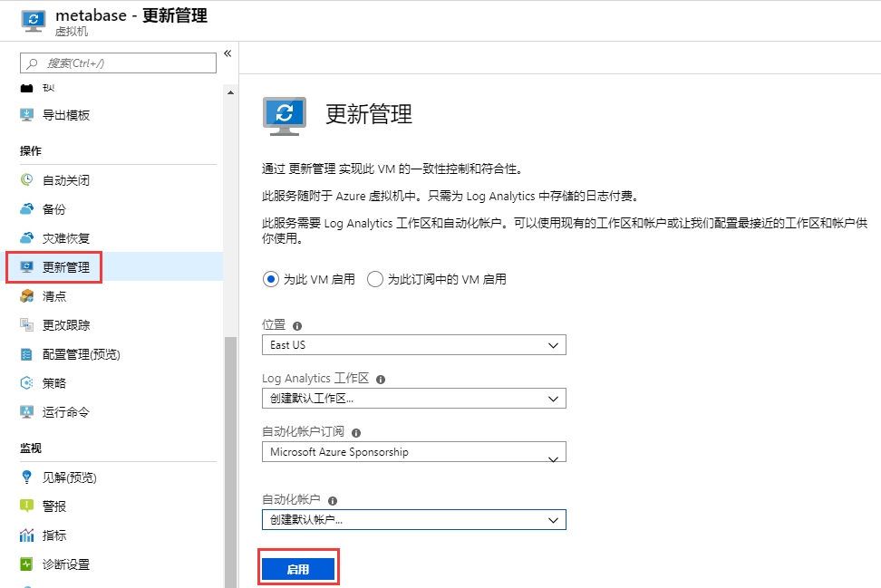
Task: Open the 自动化帐户订阅 dropdown
Action: 413,452
